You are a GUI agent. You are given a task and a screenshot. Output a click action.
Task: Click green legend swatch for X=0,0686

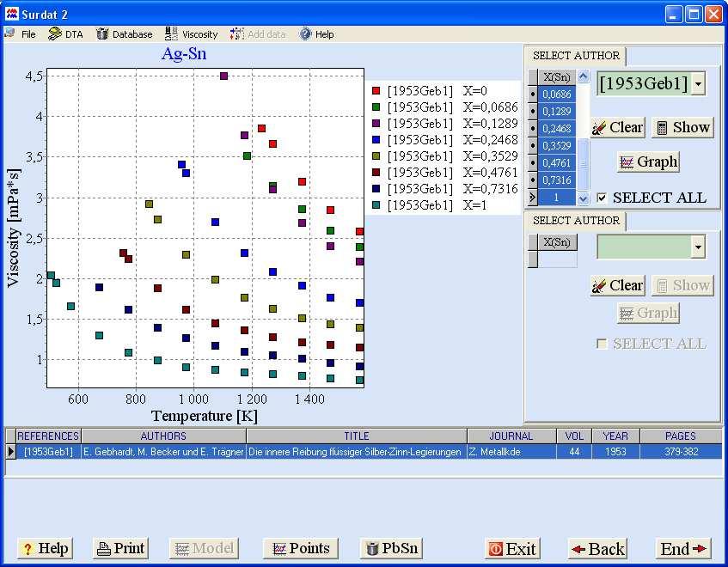click(376, 107)
